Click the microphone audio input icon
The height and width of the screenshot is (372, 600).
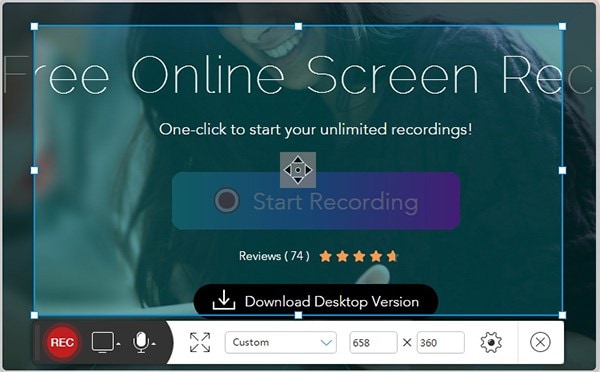click(141, 342)
